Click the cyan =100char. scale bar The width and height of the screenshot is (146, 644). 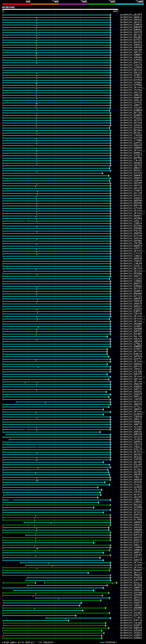click(x=102, y=642)
